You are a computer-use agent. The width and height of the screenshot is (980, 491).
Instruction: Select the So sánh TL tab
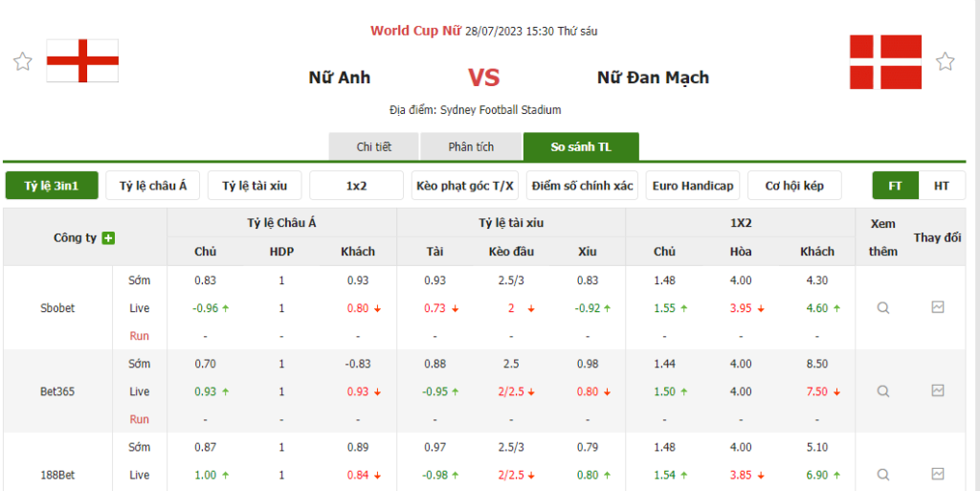581,146
